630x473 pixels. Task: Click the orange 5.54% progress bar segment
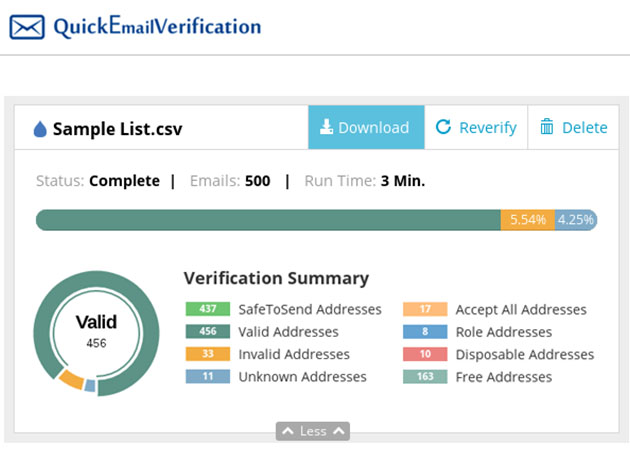coord(528,220)
